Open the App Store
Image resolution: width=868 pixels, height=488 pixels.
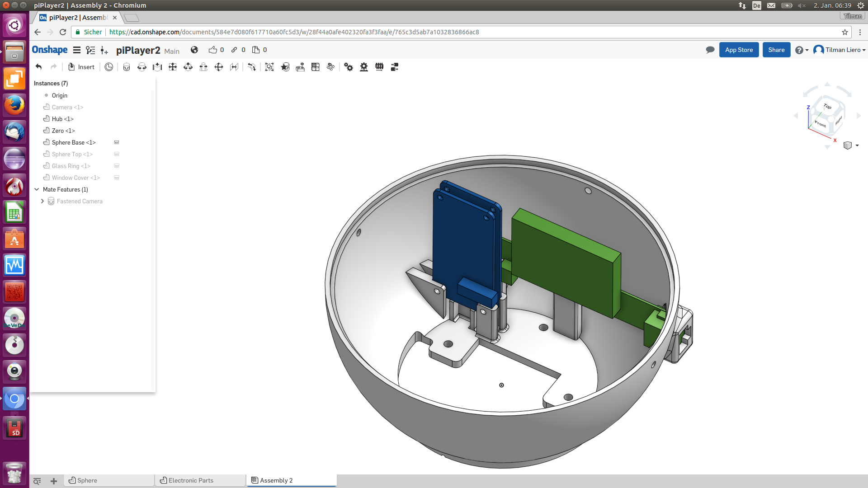coord(739,50)
